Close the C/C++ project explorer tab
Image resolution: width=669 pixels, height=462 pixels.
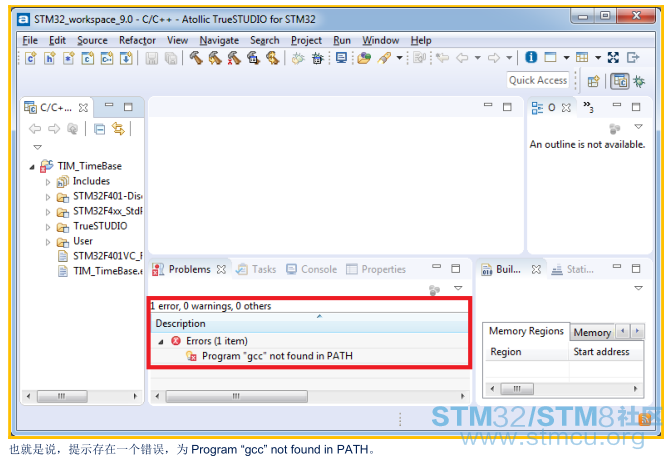pyautogui.click(x=83, y=108)
